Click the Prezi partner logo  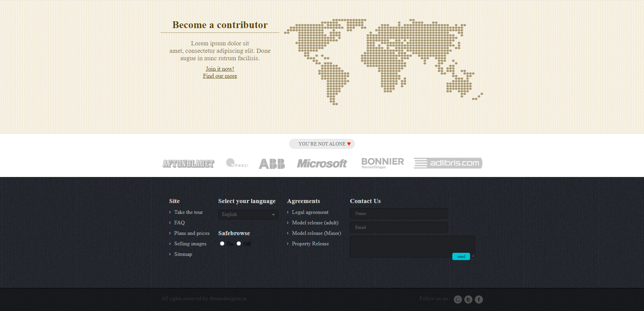pos(237,163)
